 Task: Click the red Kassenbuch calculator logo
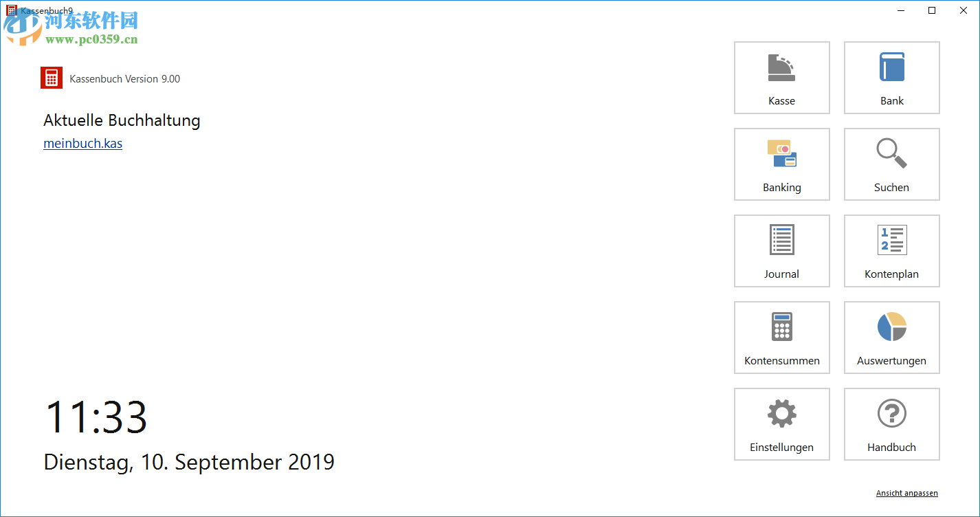pos(52,78)
